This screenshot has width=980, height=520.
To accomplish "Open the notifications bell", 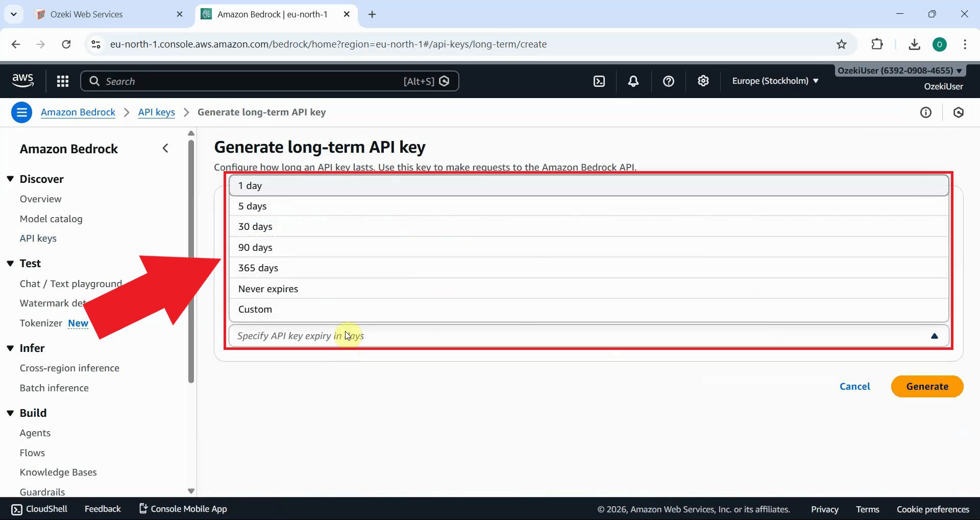I will click(633, 81).
